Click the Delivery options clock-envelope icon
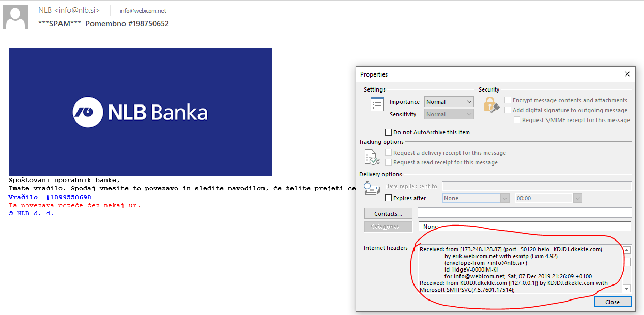The height and width of the screenshot is (315, 644). click(372, 188)
